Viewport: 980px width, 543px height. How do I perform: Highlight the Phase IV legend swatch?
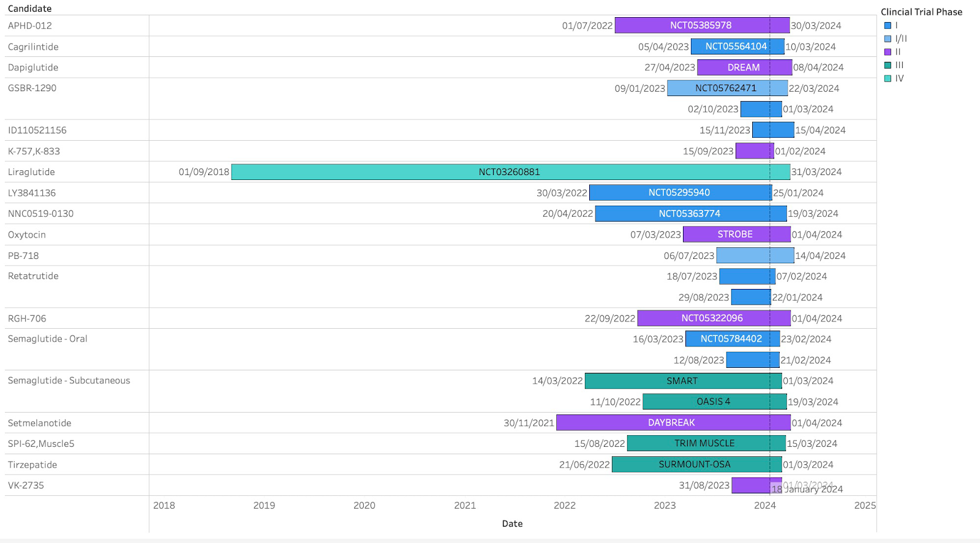click(x=888, y=78)
